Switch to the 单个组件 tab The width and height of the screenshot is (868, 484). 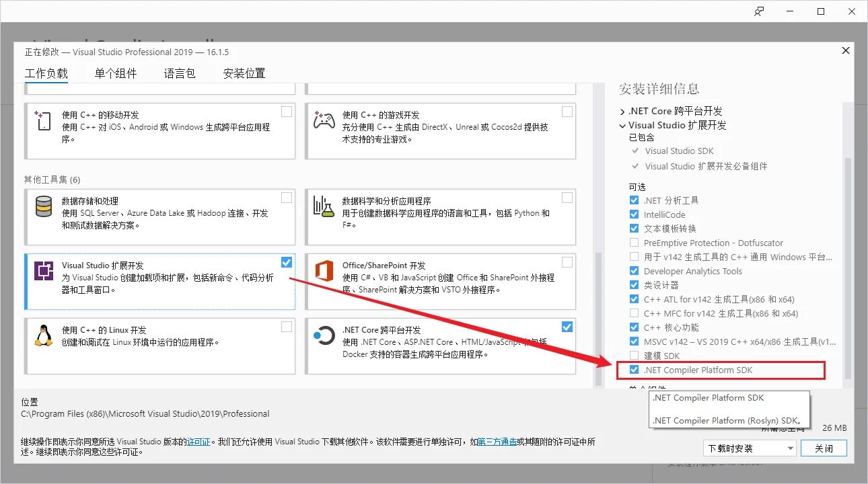click(116, 73)
